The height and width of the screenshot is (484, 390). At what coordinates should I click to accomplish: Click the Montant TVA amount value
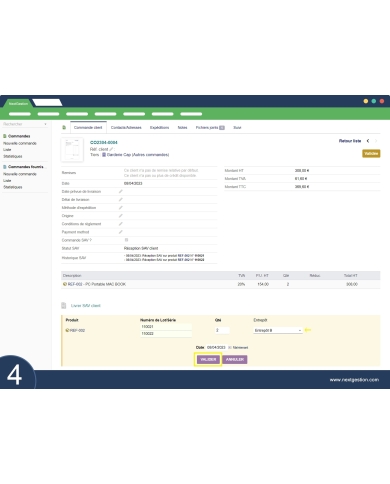[x=301, y=179]
